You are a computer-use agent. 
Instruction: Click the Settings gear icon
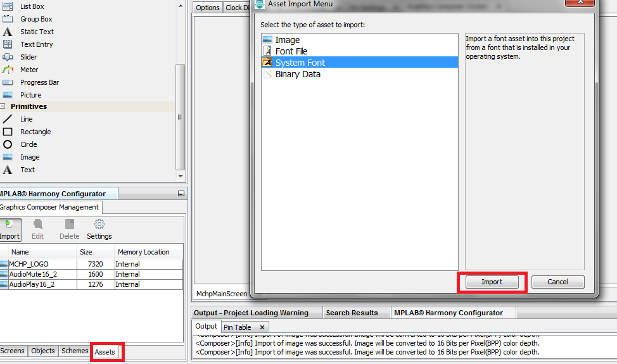click(x=99, y=225)
